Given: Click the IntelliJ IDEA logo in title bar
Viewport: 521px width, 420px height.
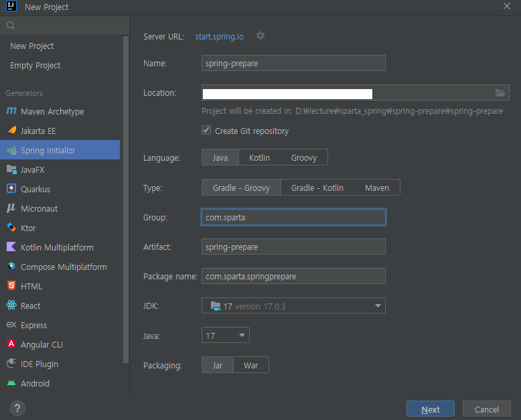Looking at the screenshot, I should pos(11,6).
